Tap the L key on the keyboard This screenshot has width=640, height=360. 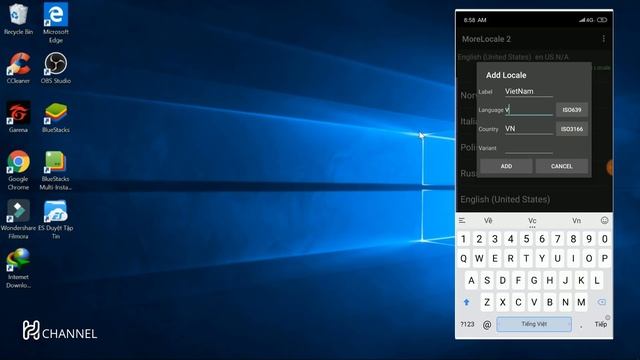(x=597, y=280)
